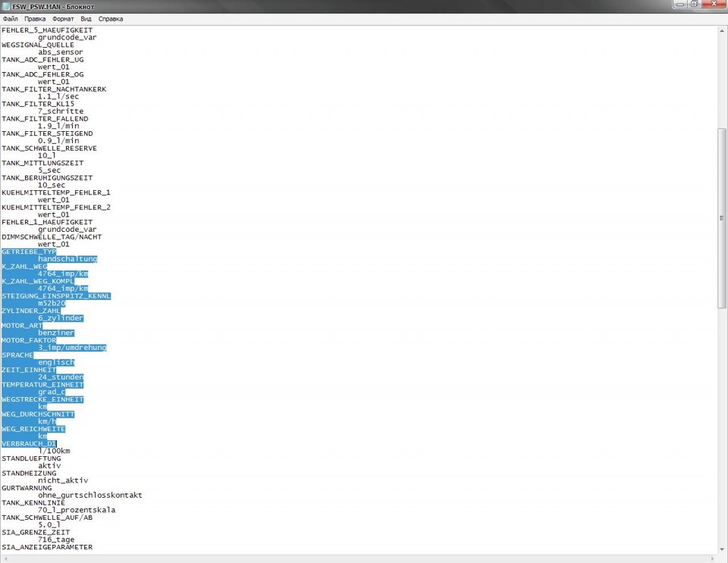728x563 pixels.
Task: Click the englisch value
Action: (56, 363)
